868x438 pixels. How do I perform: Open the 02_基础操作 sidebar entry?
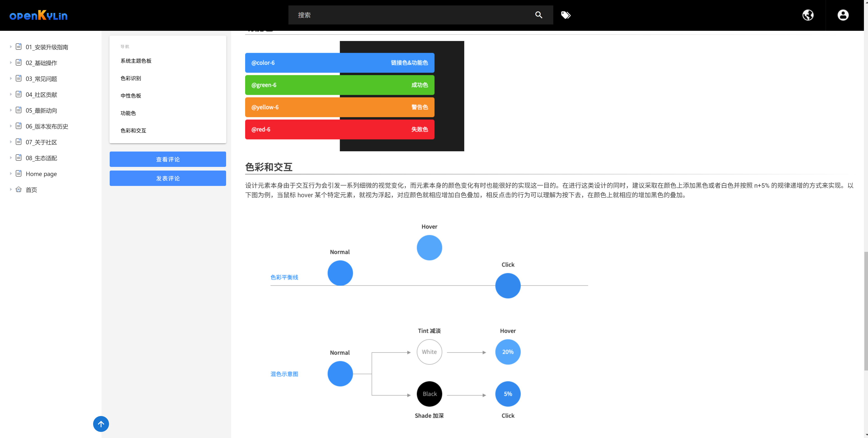pos(41,63)
